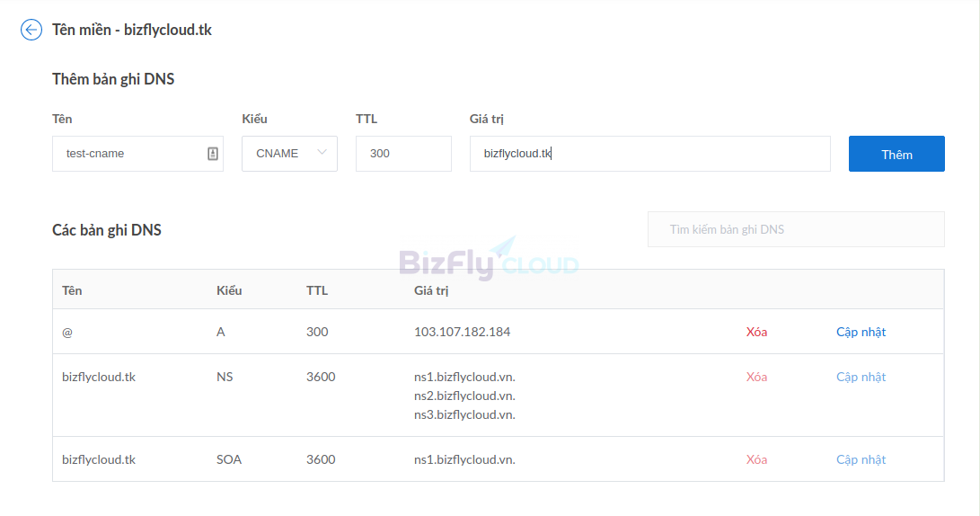Delete the @ A record with Xóa
The height and width of the screenshot is (516, 980).
756,332
